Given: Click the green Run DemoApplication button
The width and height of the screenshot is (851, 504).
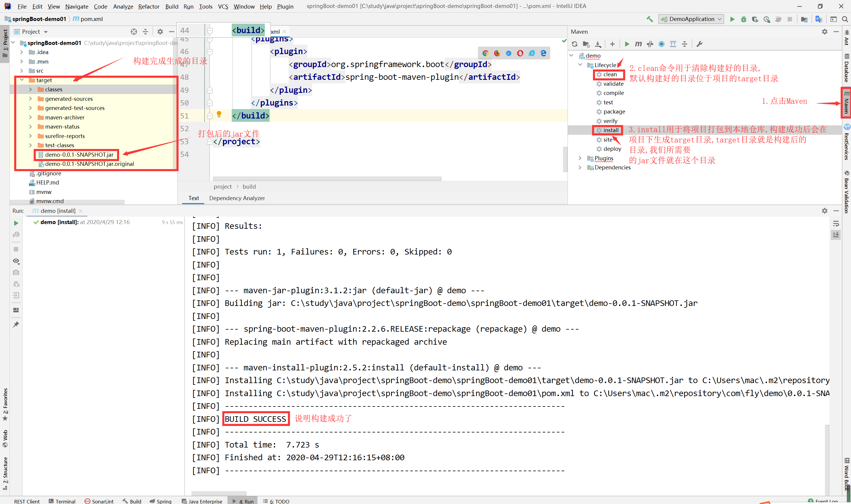Looking at the screenshot, I should [732, 19].
